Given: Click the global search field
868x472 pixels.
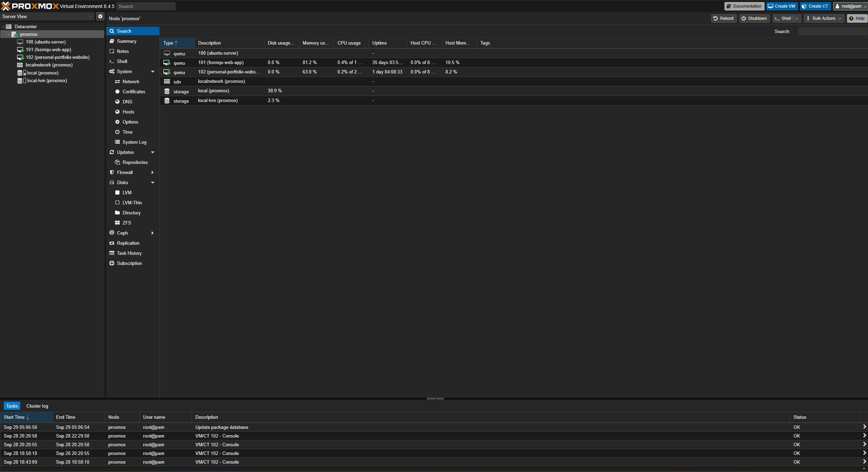Looking at the screenshot, I should coord(146,6).
